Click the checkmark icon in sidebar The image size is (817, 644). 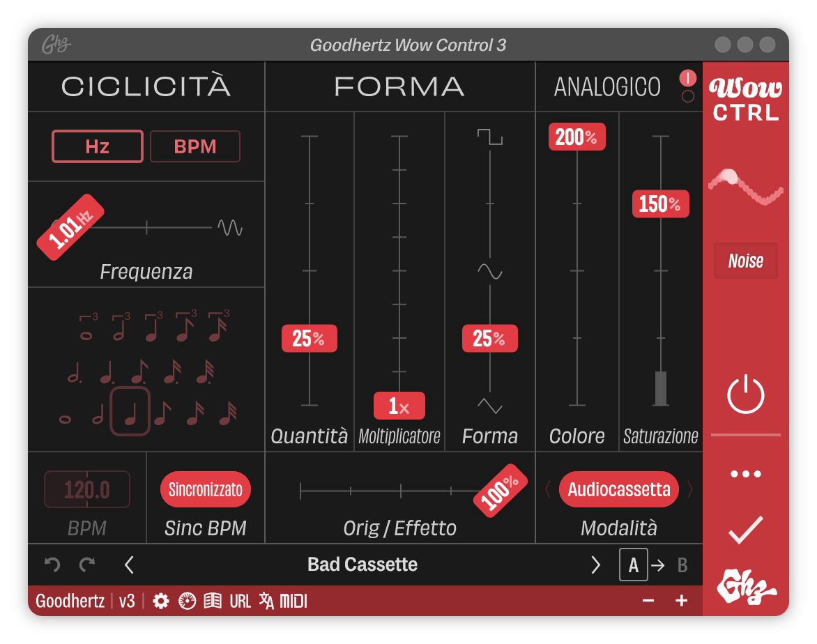pos(745,530)
